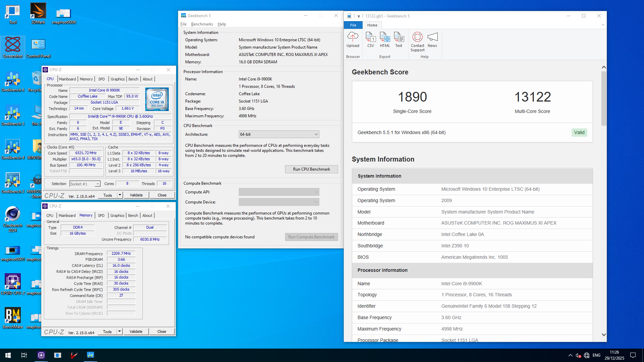The width and height of the screenshot is (644, 362).
Task: Click the 13122 Multi-Core Score value
Action: (533, 97)
